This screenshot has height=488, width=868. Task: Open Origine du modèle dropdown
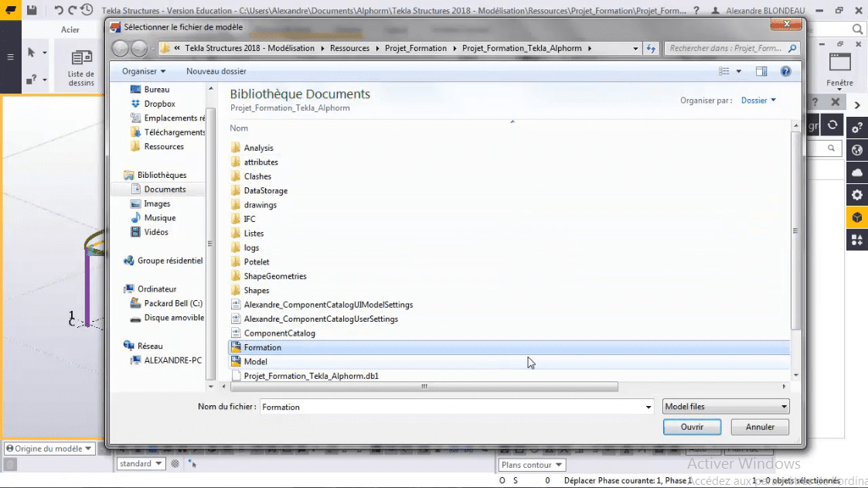pos(49,449)
